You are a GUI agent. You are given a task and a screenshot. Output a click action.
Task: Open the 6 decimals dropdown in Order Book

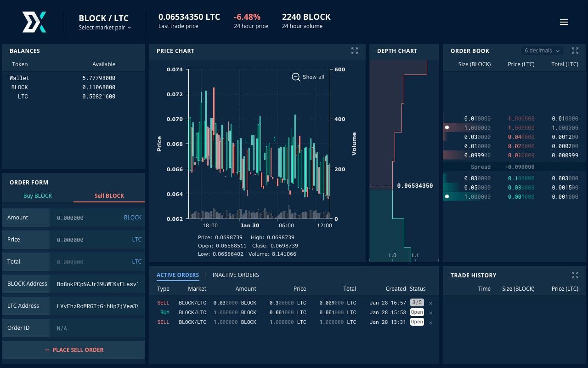tap(541, 50)
